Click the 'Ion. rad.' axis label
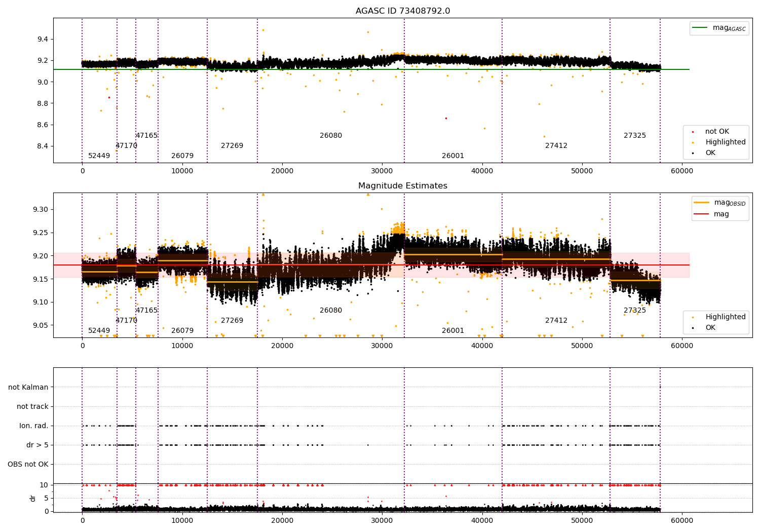This screenshot has height=532, width=760. pos(34,426)
